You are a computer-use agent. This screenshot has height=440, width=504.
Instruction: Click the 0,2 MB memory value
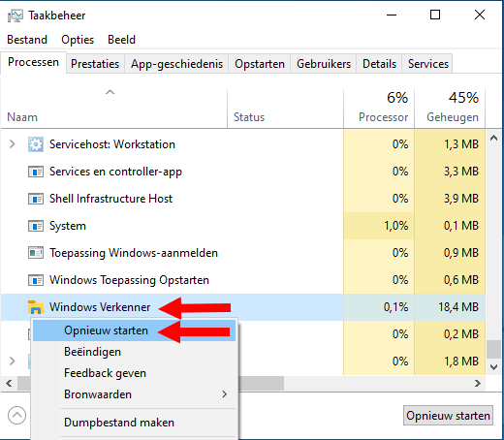point(461,334)
